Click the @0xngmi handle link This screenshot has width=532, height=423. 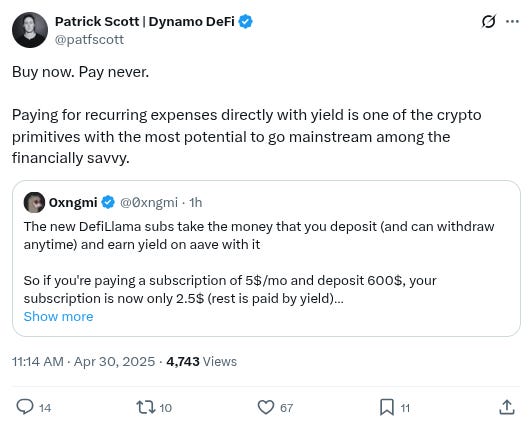pyautogui.click(x=149, y=203)
